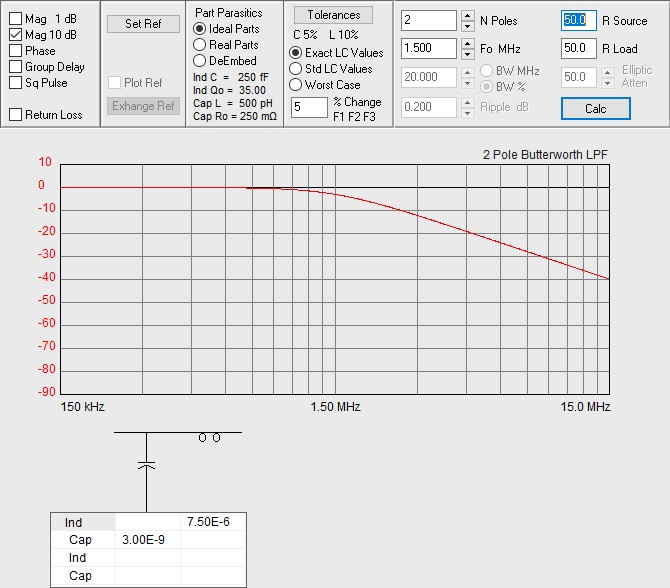
Task: Click the F1 F2 F3 label
Action: [354, 117]
